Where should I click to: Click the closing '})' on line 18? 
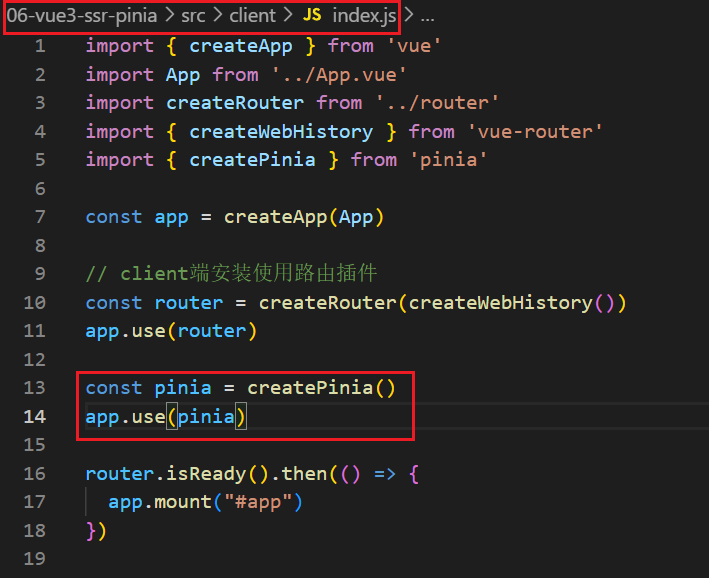click(x=96, y=531)
